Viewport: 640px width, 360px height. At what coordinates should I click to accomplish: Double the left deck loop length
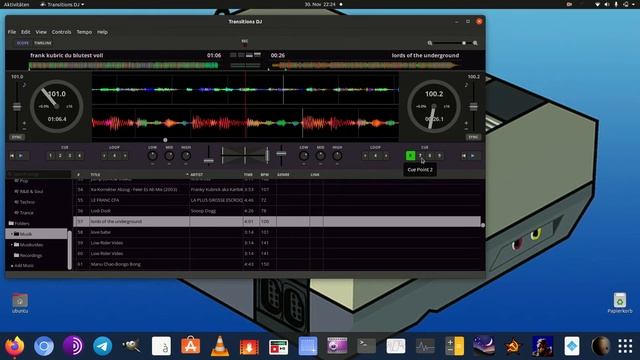coord(125,156)
